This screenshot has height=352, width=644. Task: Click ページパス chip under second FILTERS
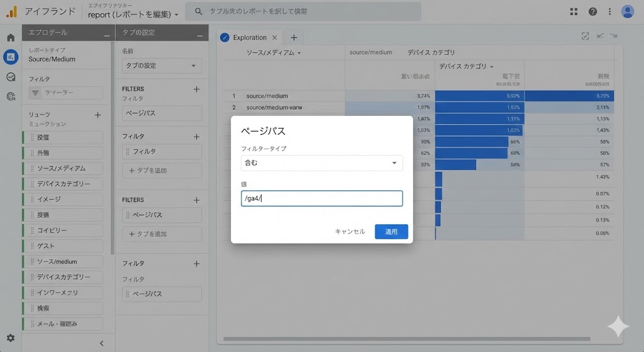pyautogui.click(x=162, y=215)
